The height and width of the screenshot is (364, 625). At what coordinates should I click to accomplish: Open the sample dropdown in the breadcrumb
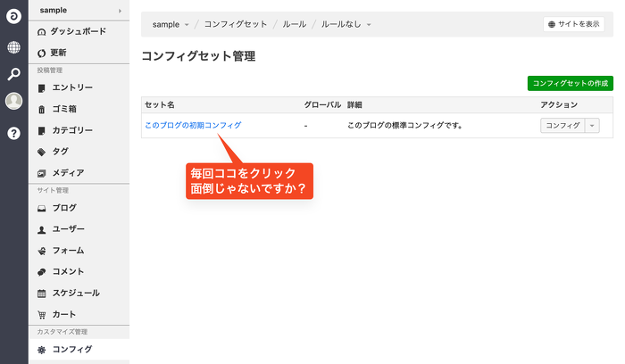171,24
